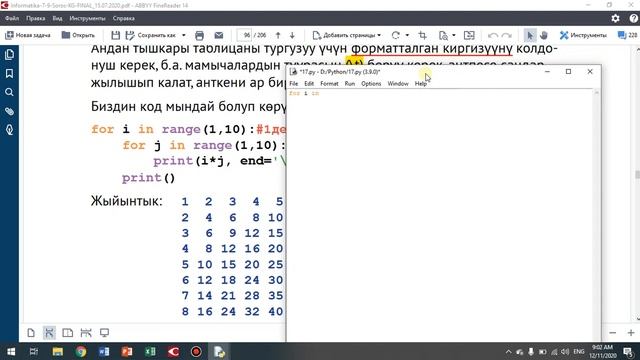Image resolution: width=640 pixels, height=360 pixels.
Task: Open the Help menu in IDLE window
Action: click(x=420, y=84)
